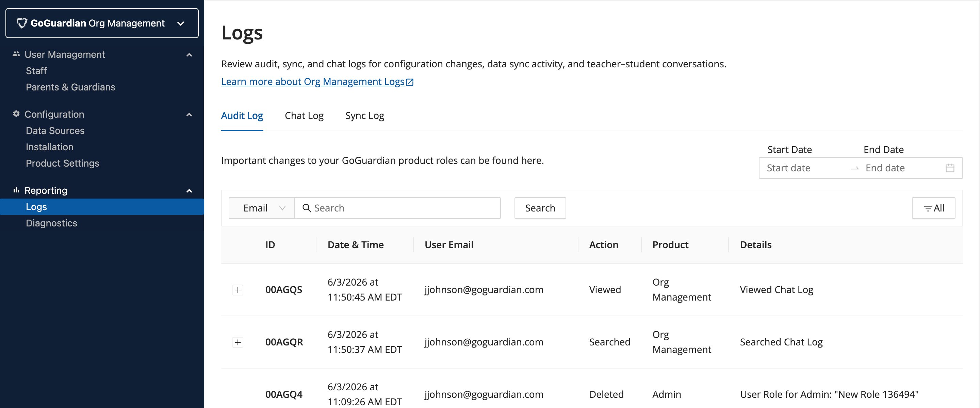Click the End date field

pos(902,168)
